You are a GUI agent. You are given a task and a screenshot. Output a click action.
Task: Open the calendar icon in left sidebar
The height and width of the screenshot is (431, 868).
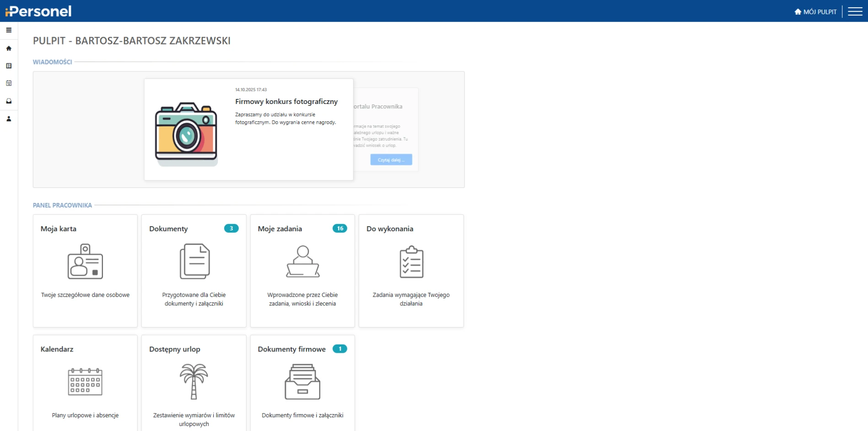9,83
